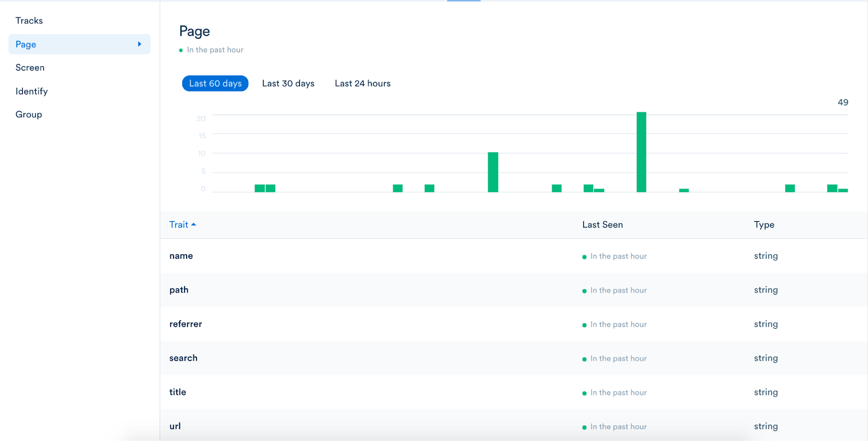Sort table by Trait column arrow
The width and height of the screenshot is (868, 441).
click(194, 225)
